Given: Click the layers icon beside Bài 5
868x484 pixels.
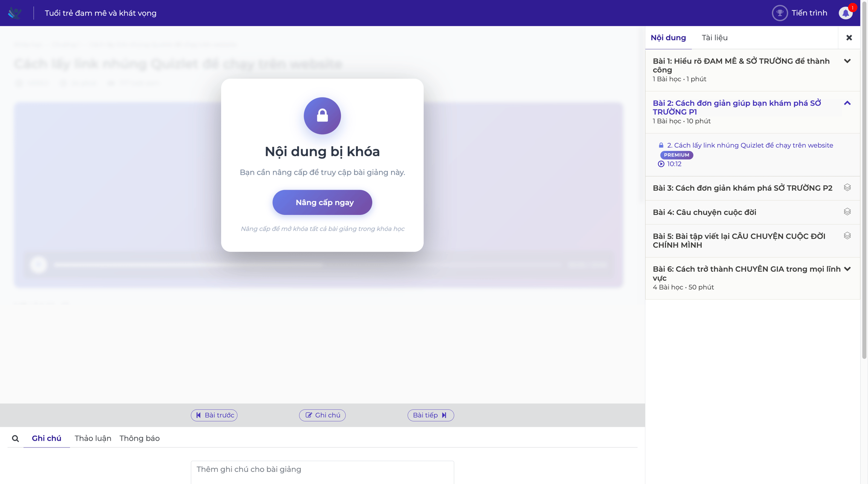Looking at the screenshot, I should [x=847, y=236].
